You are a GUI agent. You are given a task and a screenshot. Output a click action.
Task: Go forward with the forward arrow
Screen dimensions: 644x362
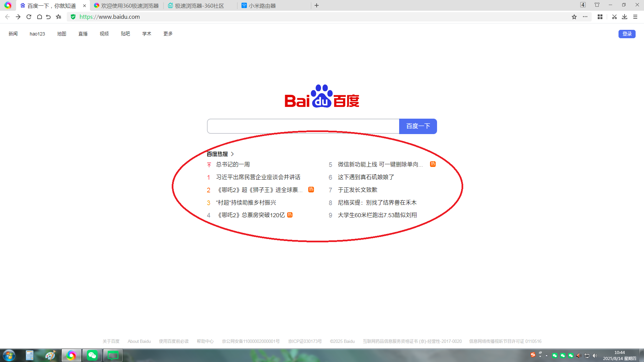18,17
